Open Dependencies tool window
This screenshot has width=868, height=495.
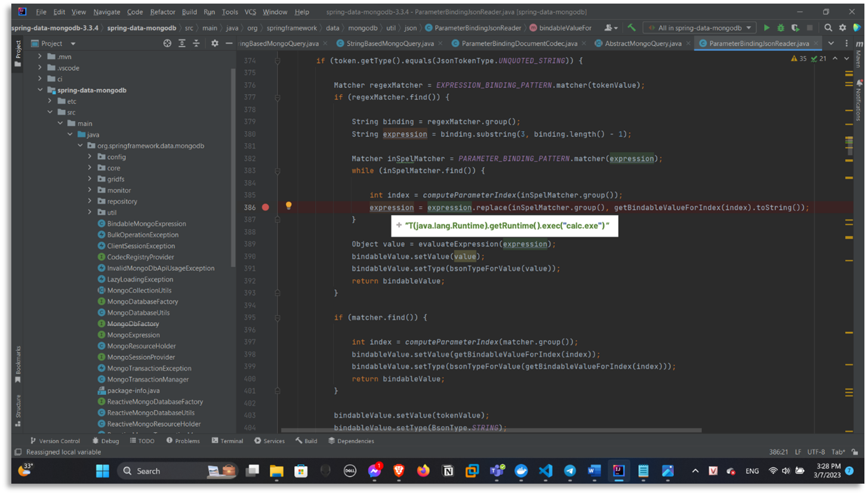(351, 441)
